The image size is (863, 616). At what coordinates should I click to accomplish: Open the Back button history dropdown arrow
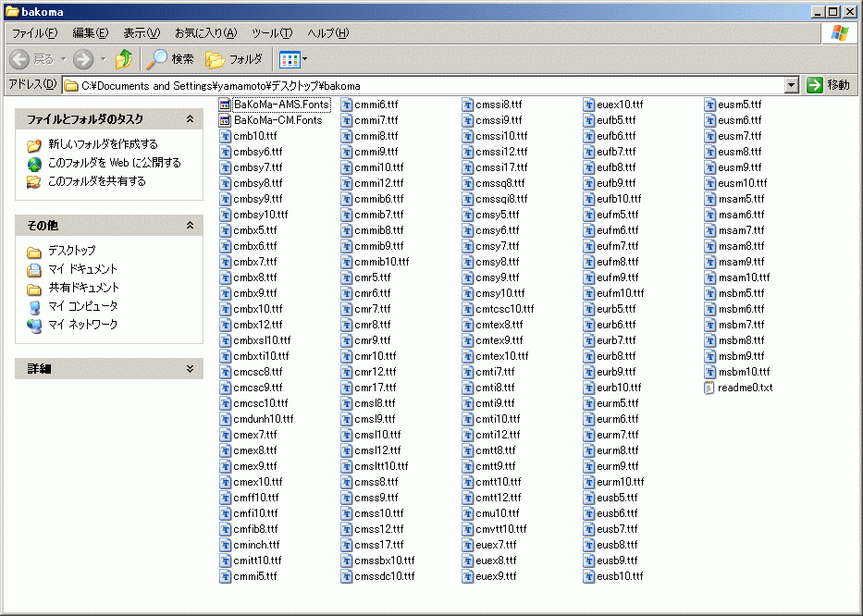pyautogui.click(x=63, y=59)
